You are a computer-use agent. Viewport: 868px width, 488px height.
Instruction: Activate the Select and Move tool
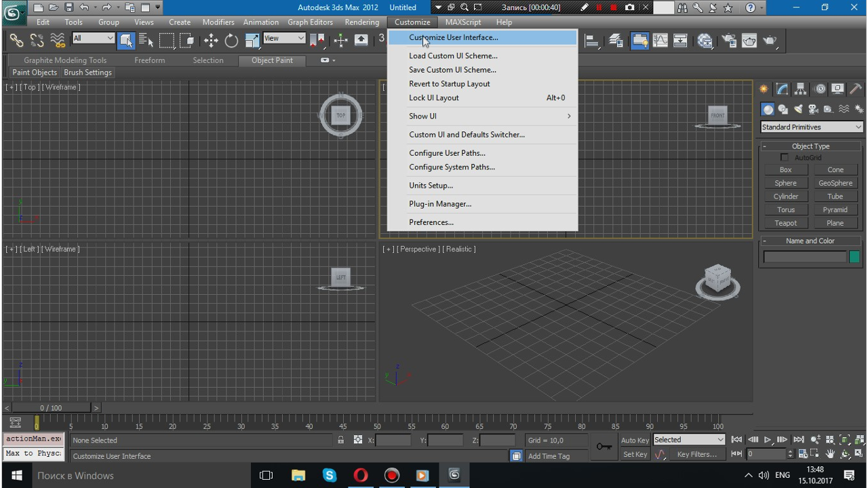tap(211, 41)
